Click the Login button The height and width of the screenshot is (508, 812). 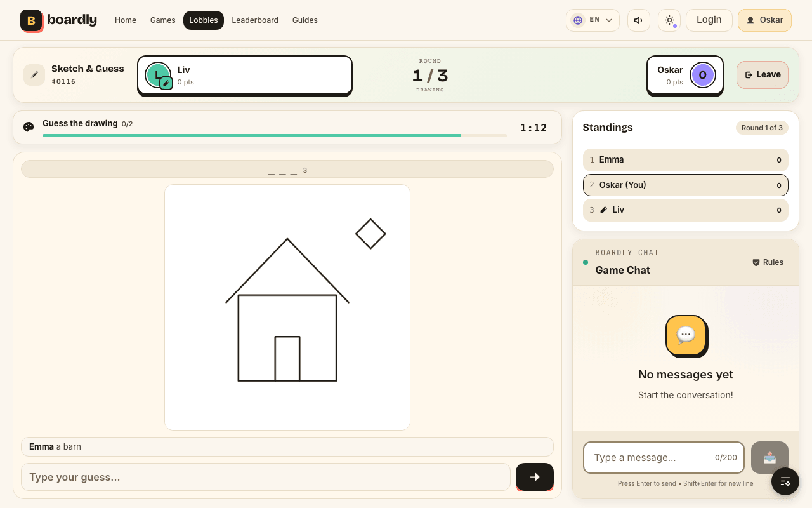(709, 20)
